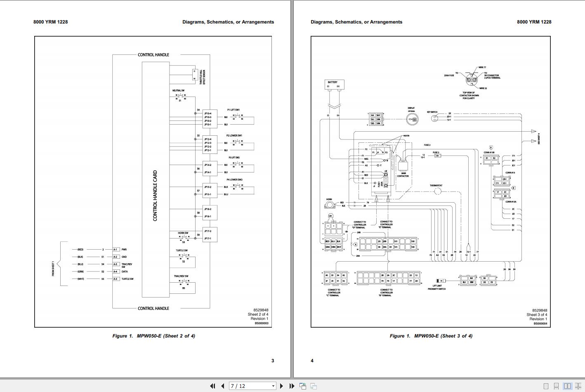Advance to the next page
Image resolution: width=585 pixels, height=392 pixels.
281,386
